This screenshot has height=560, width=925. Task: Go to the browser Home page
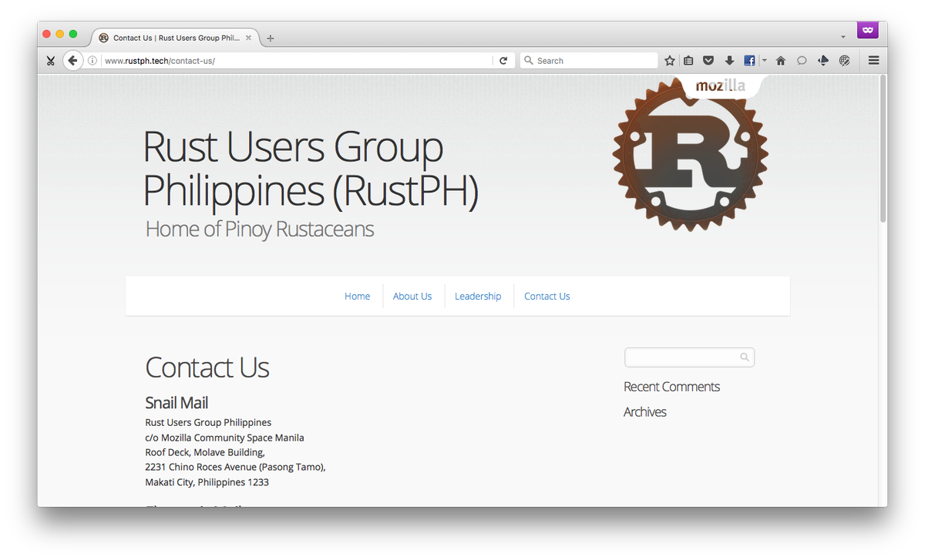[x=780, y=60]
